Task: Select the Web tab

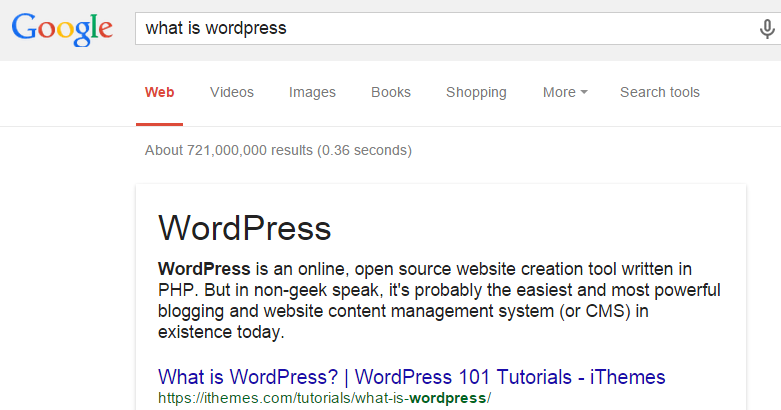Action: pos(159,92)
